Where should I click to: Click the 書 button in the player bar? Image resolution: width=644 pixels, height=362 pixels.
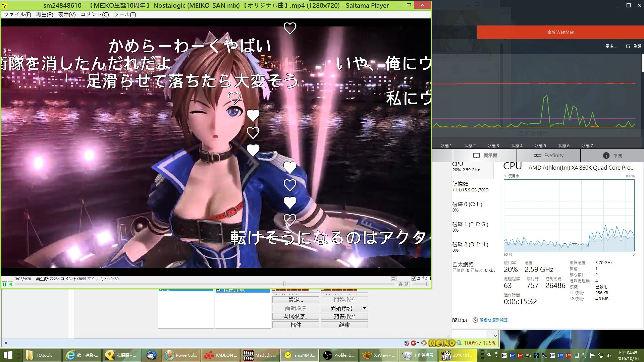coord(400,284)
